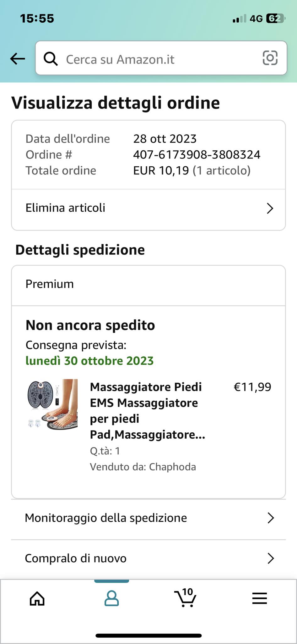Screen dimensions: 297x644
Task: Expand Monitoraggio della spedizione chevron
Action: click(271, 518)
